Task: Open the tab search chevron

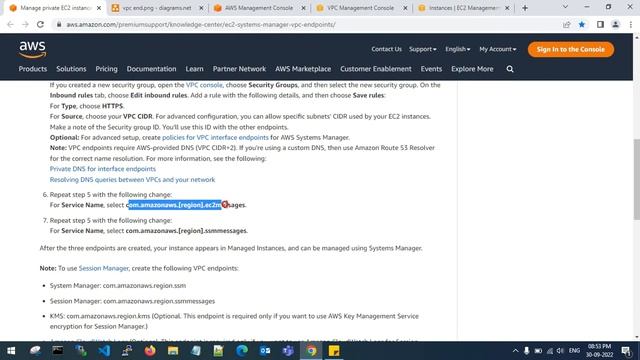Action: coord(565,7)
